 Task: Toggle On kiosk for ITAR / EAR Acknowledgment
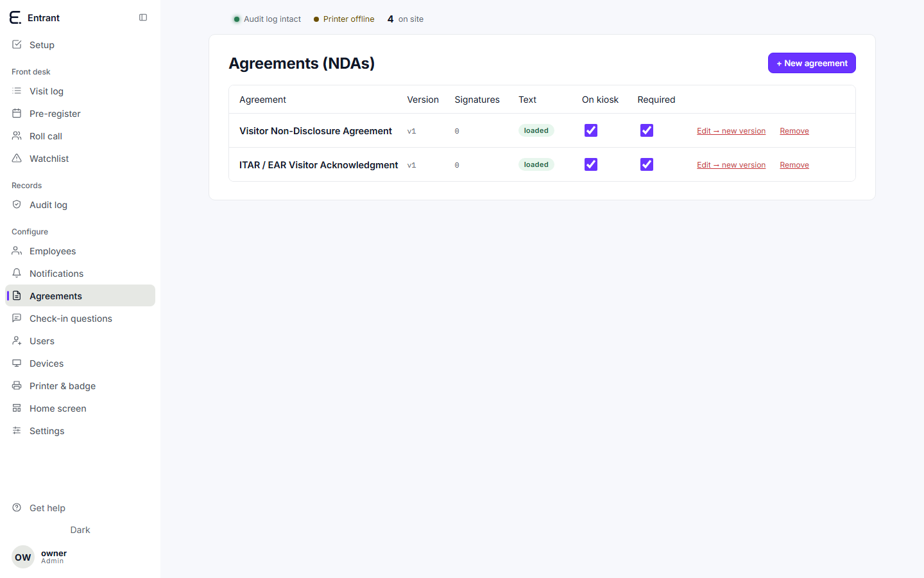click(x=591, y=164)
